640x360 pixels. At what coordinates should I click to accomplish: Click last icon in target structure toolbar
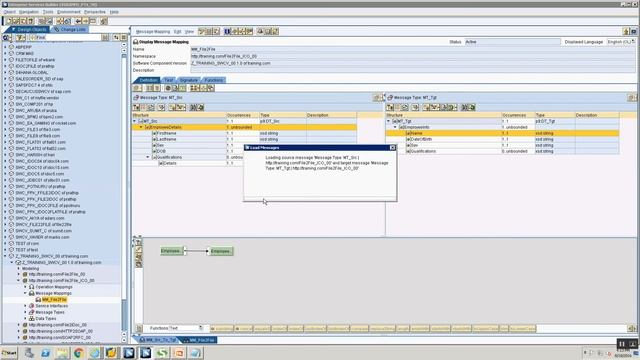pos(472,107)
